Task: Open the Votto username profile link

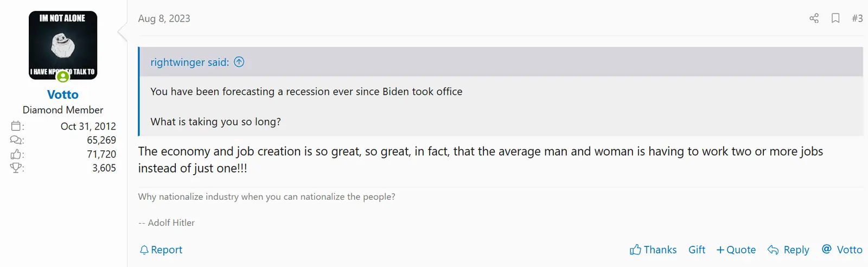Action: coord(63,94)
